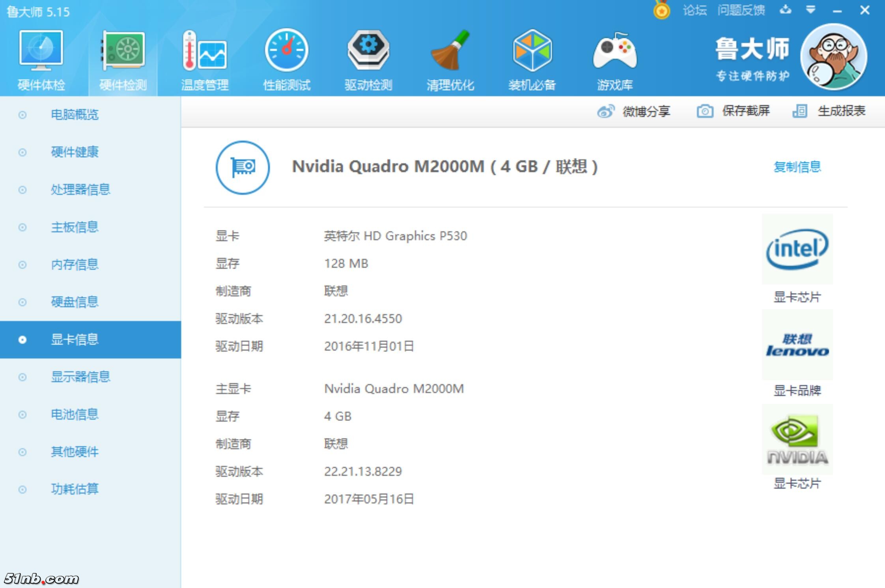Open the title bar dropdown arrow menu
885x588 pixels.
pyautogui.click(x=810, y=10)
